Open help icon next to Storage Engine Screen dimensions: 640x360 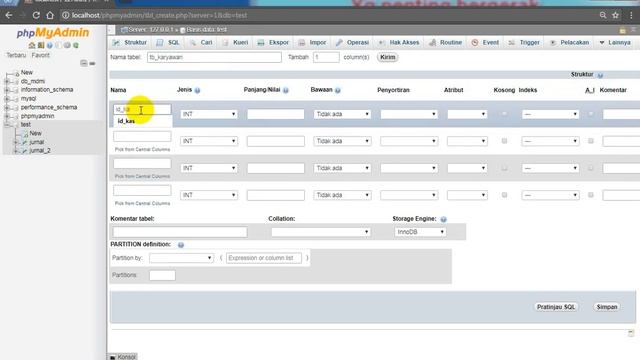[443, 219]
